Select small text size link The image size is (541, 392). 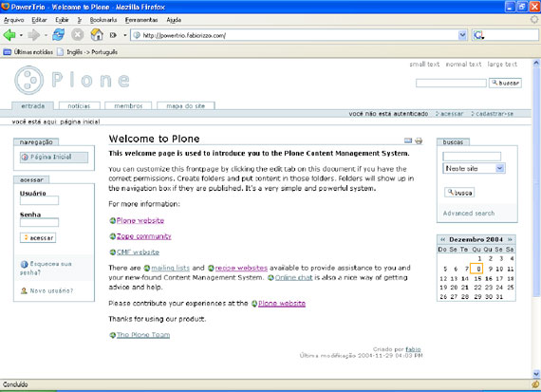(x=424, y=65)
